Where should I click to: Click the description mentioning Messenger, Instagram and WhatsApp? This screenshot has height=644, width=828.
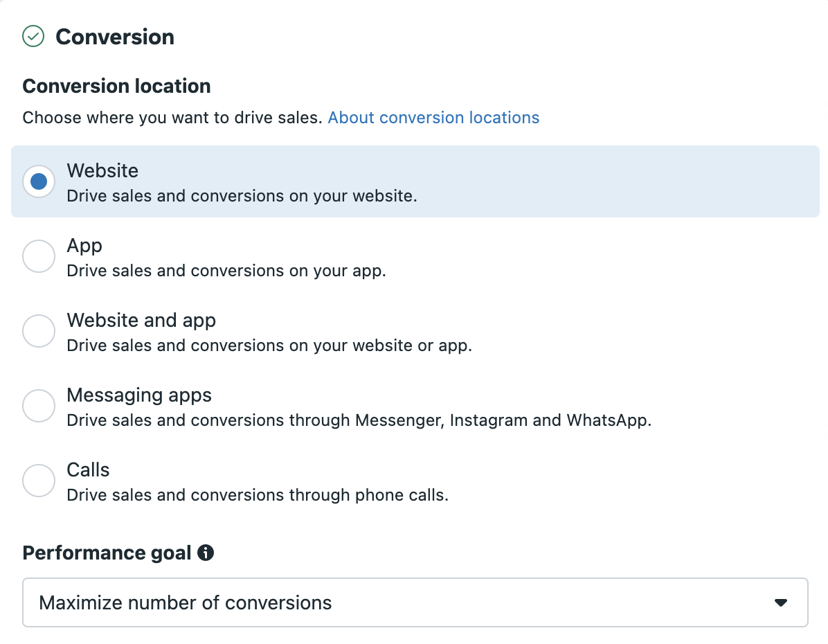coord(359,420)
